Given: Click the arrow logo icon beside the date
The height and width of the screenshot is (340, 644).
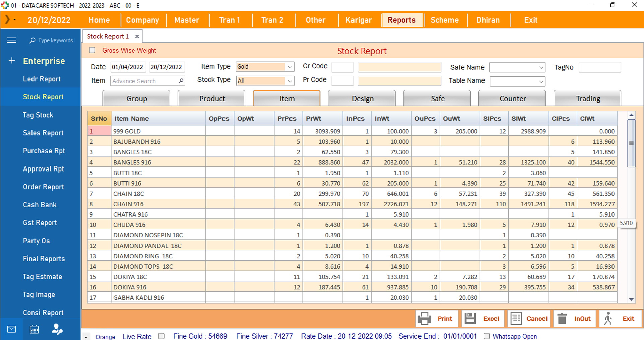Looking at the screenshot, I should pos(7,20).
